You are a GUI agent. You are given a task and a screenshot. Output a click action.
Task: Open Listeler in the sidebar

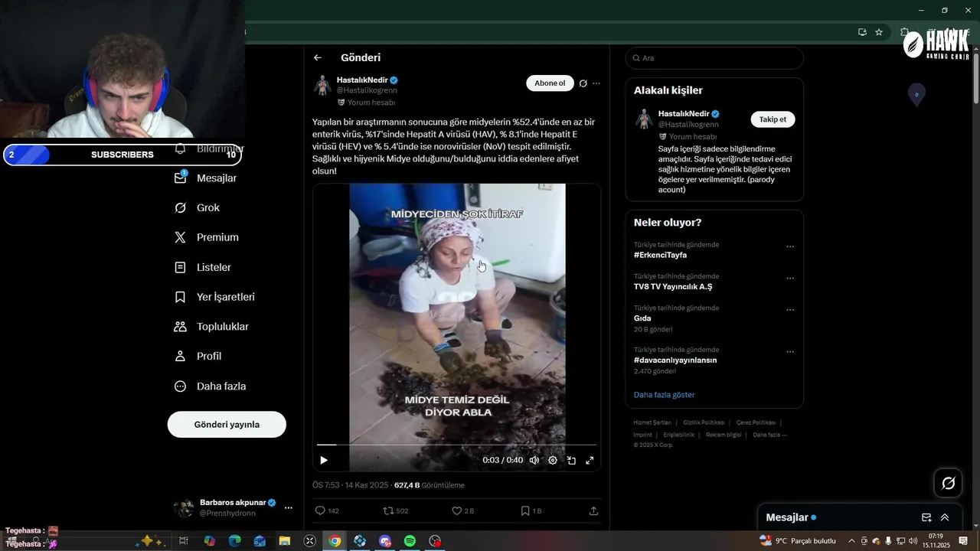tap(202, 267)
